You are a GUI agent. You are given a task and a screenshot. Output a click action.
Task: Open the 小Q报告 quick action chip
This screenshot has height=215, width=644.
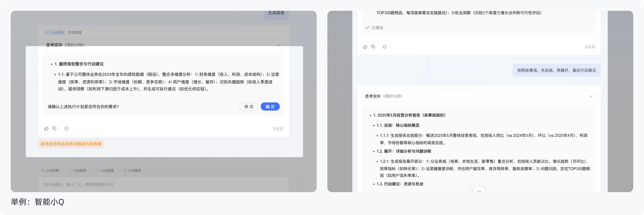(78, 170)
